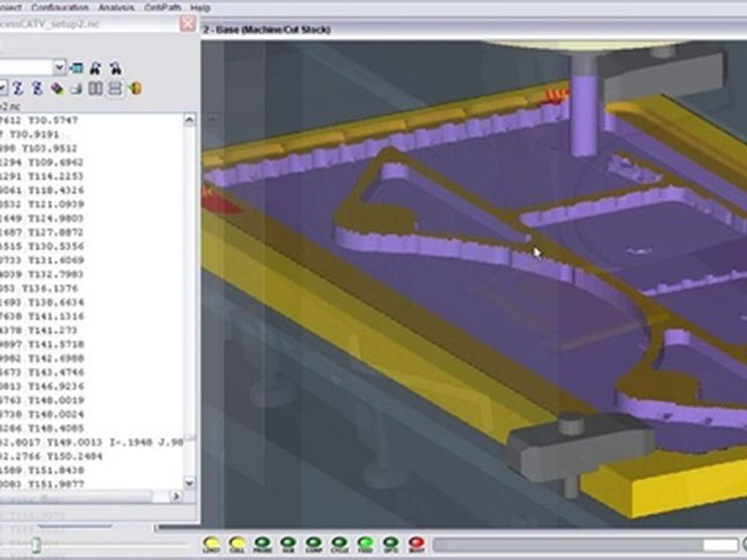
Task: Click the blue window-arrow icon beside the dropdown
Action: (x=75, y=68)
